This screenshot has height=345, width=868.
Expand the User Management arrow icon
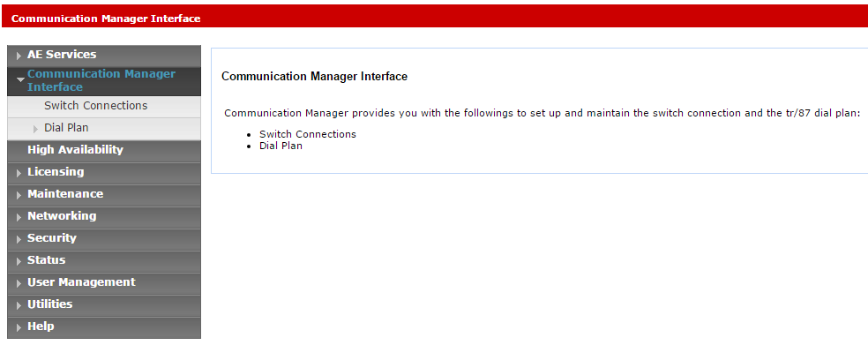click(19, 283)
